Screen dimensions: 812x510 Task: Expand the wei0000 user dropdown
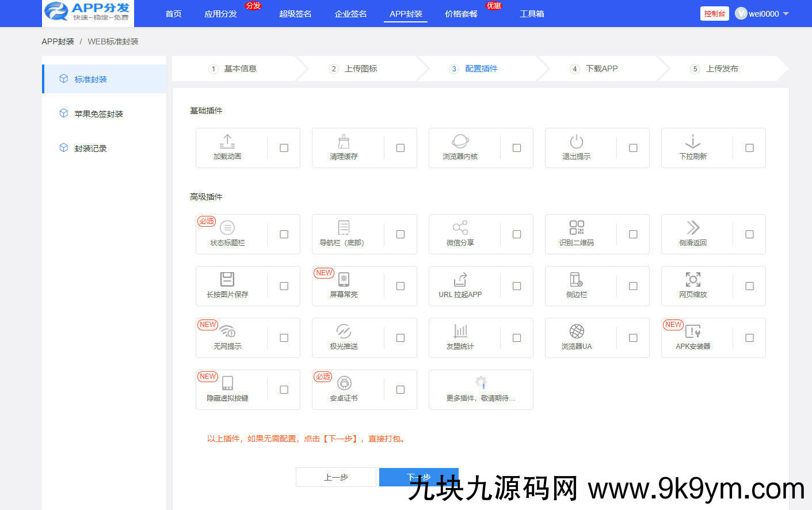(x=763, y=14)
